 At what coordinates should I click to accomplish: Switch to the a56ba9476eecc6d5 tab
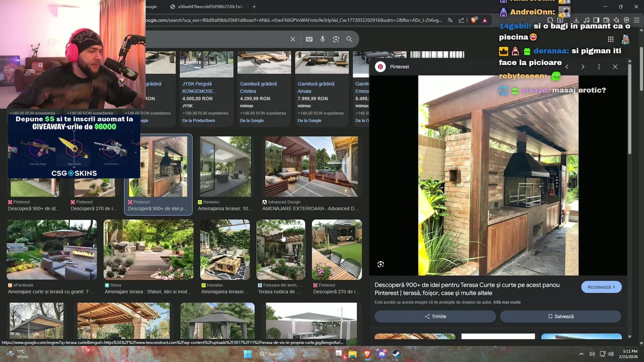click(206, 7)
